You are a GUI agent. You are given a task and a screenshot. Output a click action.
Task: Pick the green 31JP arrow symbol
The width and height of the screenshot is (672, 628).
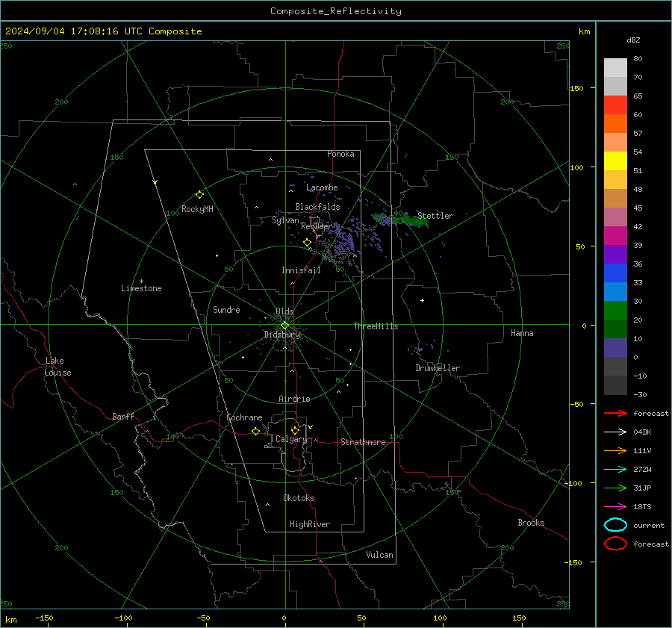click(x=615, y=488)
